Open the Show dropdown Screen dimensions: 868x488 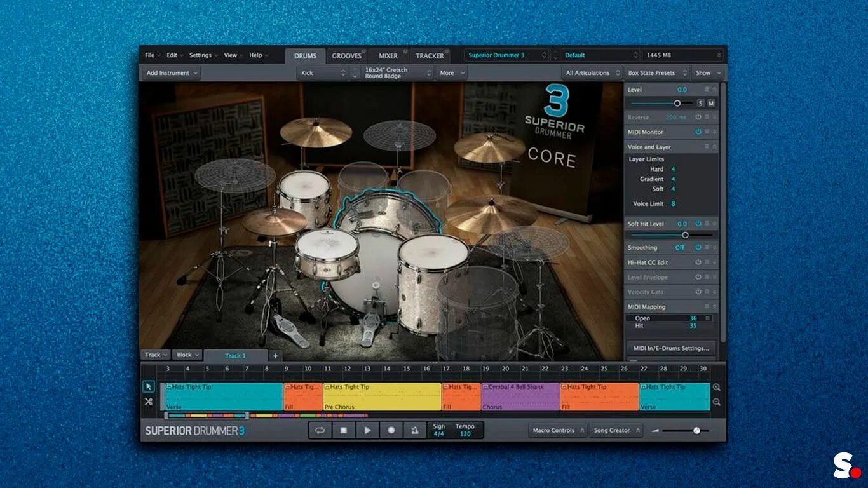click(x=707, y=73)
